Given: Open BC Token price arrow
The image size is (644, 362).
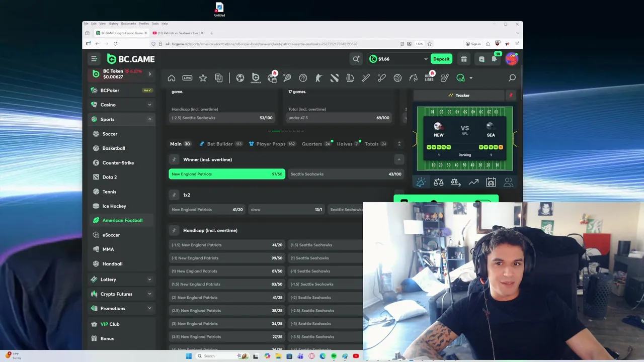Looking at the screenshot, I should (x=149, y=74).
